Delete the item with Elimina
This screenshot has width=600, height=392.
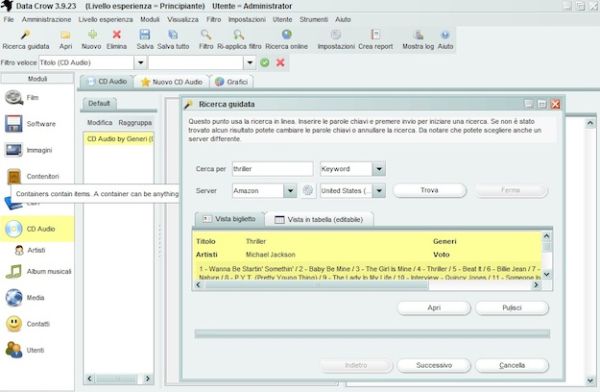(x=117, y=40)
